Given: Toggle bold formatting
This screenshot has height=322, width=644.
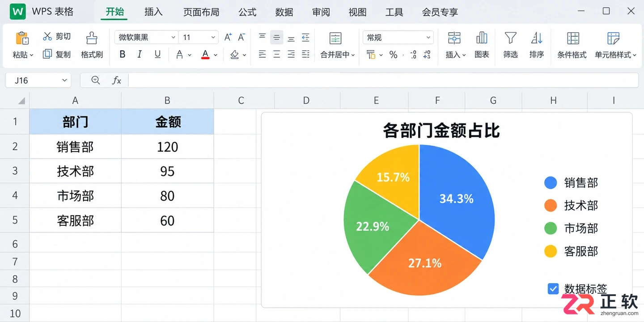Looking at the screenshot, I should pos(122,55).
